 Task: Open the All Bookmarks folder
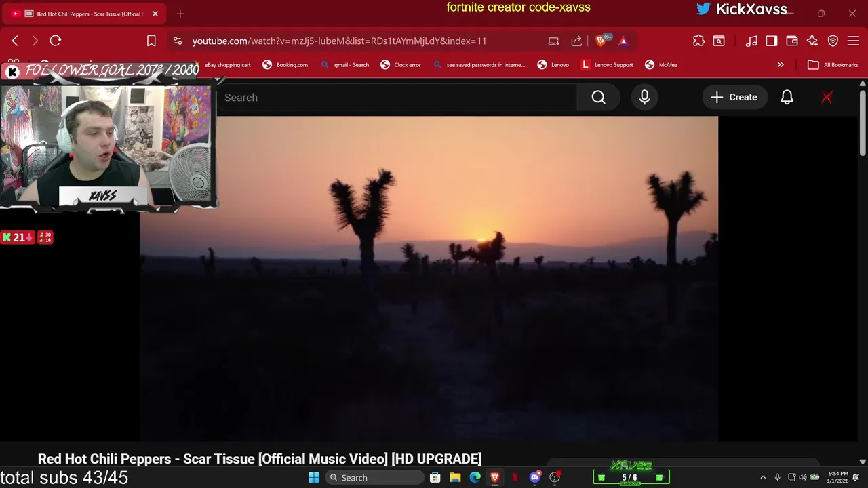(833, 65)
